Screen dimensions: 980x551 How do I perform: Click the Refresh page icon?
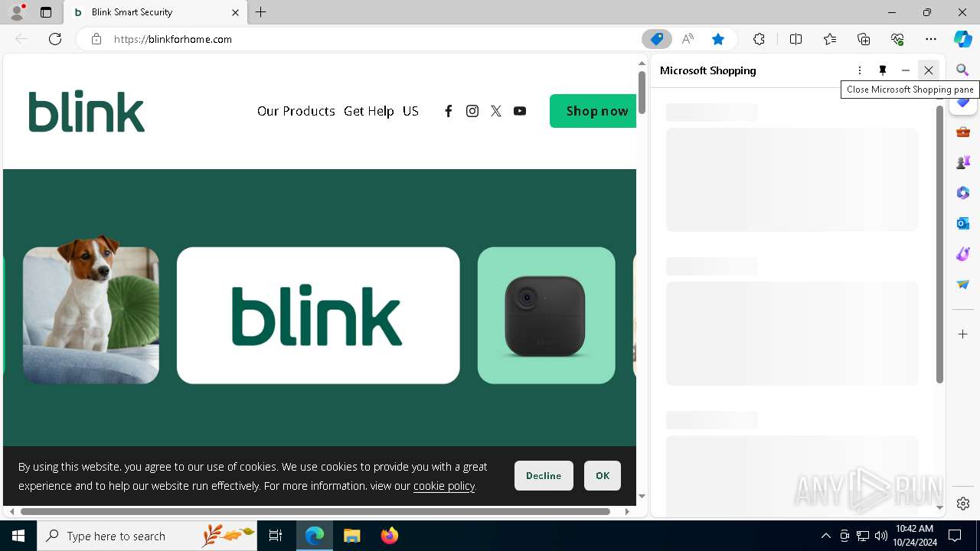coord(55,39)
